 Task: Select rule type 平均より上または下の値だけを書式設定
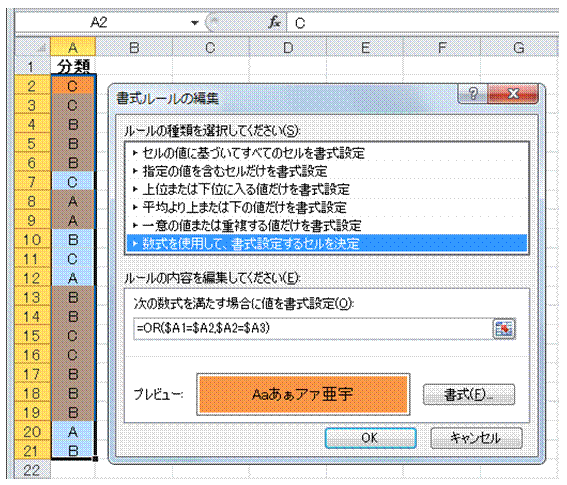pyautogui.click(x=327, y=207)
